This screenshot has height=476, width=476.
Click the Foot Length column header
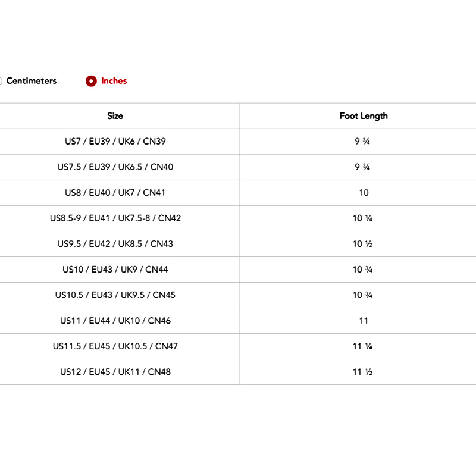pos(364,116)
